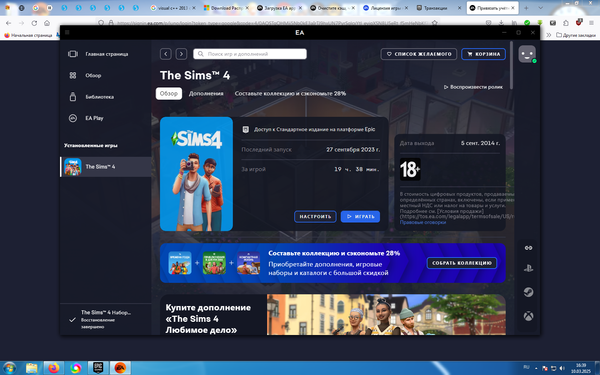Image resolution: width=600 pixels, height=375 pixels.
Task: Focus the game search input field
Action: pyautogui.click(x=250, y=54)
